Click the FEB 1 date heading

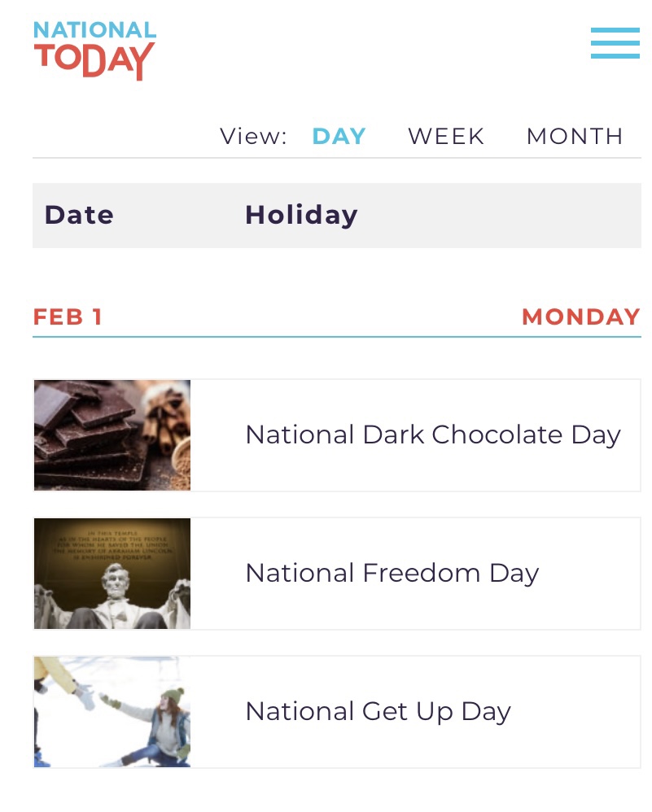pos(68,317)
